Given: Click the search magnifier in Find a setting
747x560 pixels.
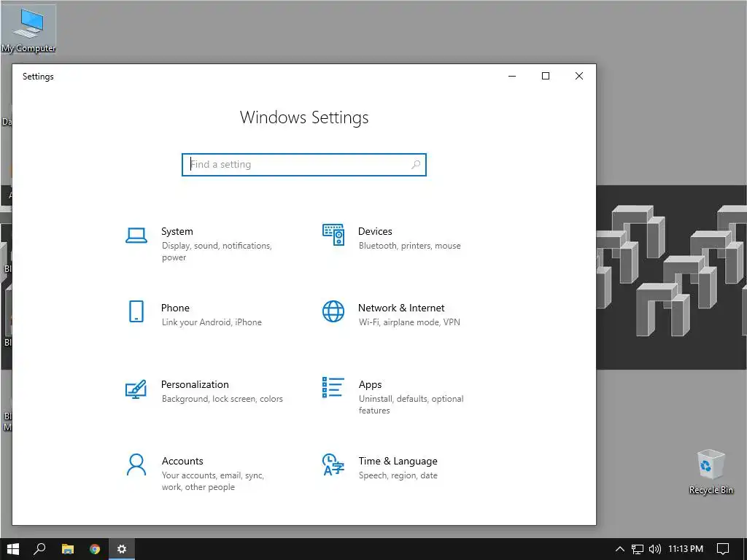Looking at the screenshot, I should pyautogui.click(x=415, y=165).
